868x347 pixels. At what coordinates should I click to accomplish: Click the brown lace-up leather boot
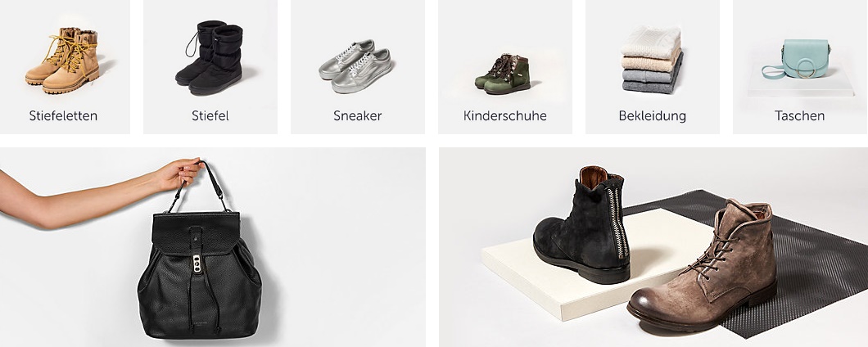point(702,268)
